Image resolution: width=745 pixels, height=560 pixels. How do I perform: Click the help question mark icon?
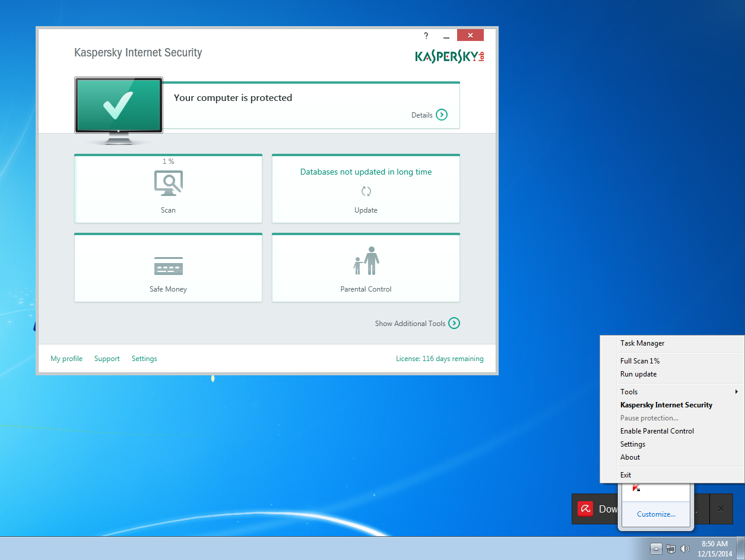(426, 36)
